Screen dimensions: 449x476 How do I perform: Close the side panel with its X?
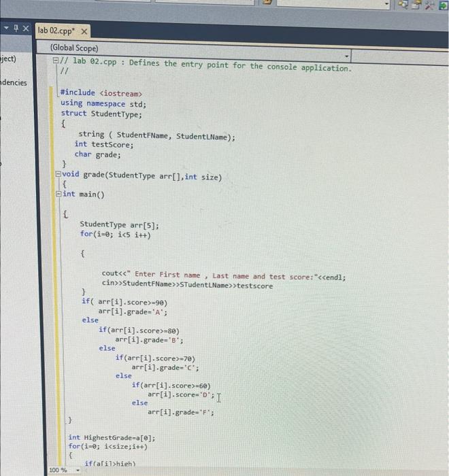click(26, 29)
